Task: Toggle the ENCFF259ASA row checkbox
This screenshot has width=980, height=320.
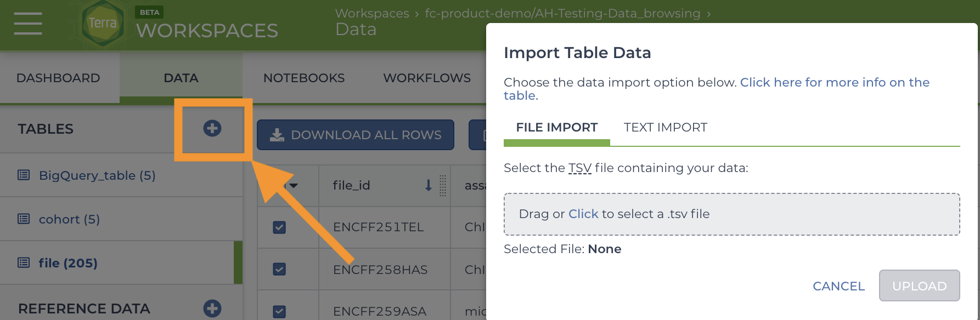Action: [279, 311]
